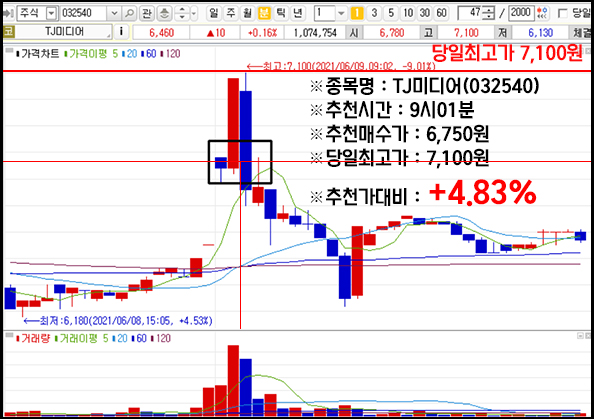Click the volume value 1,074,754
Viewport: 594px width, 419px height.
tap(315, 33)
